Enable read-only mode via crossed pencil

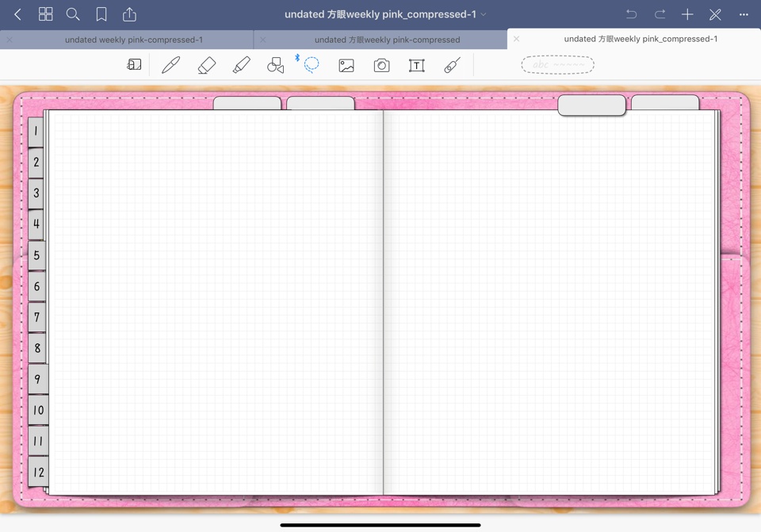(715, 13)
